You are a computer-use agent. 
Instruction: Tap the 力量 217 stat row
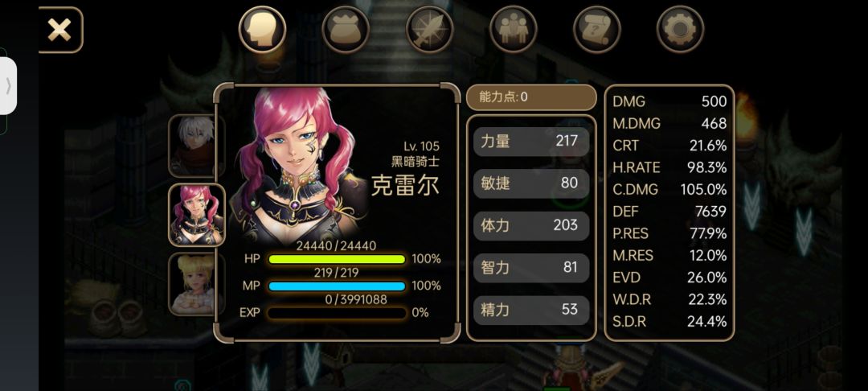[x=531, y=142]
